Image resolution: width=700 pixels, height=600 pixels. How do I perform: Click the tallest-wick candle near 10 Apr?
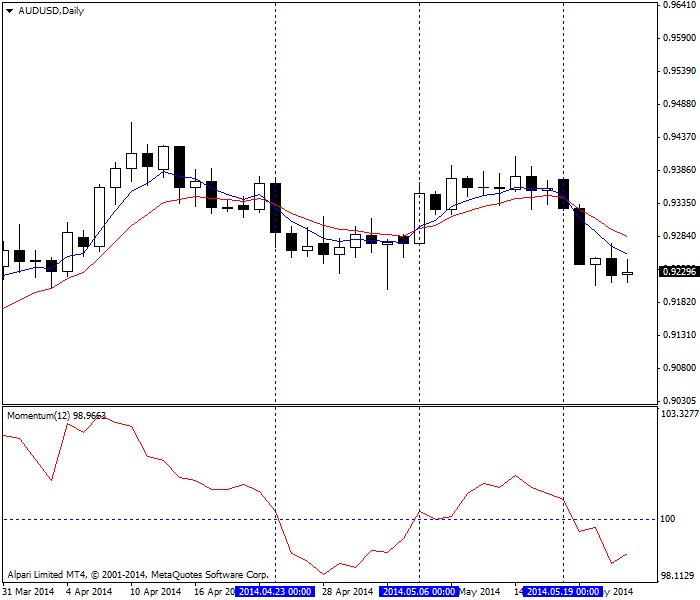pos(131,160)
